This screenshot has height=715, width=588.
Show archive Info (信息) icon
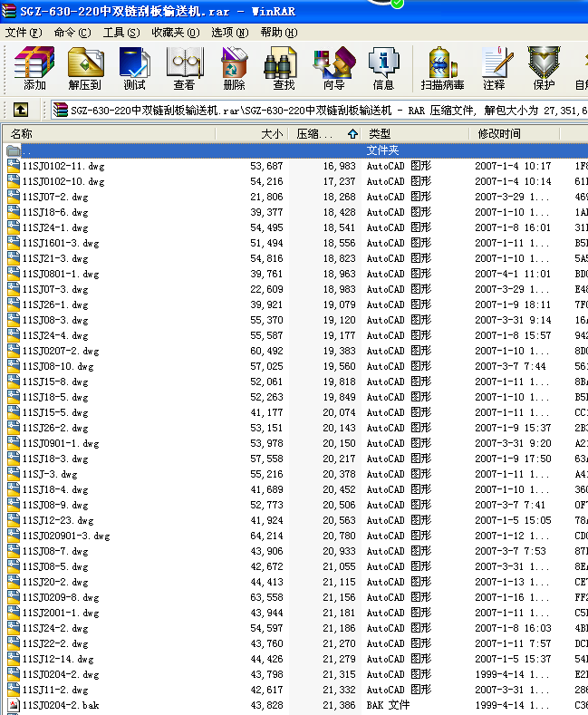click(x=383, y=62)
